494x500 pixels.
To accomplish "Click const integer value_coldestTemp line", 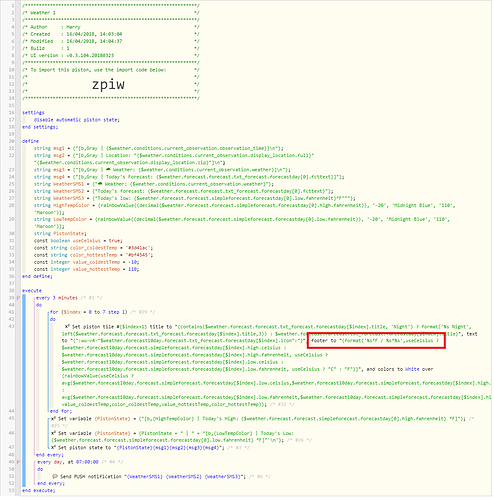I will click(x=87, y=263).
